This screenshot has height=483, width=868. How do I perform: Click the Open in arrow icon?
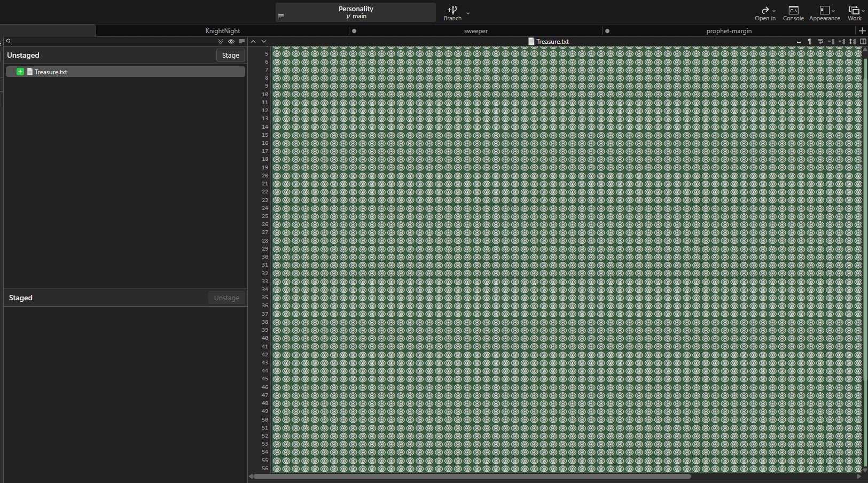pyautogui.click(x=765, y=10)
